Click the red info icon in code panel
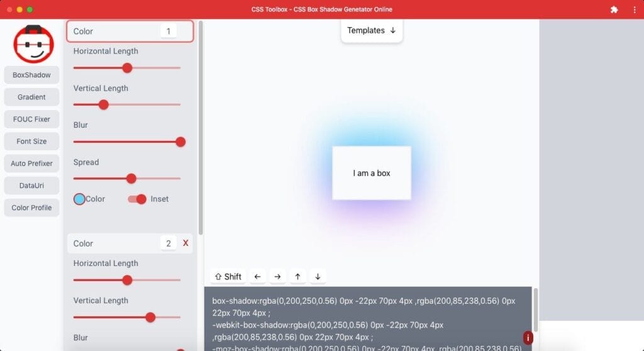The width and height of the screenshot is (644, 351). tap(528, 338)
